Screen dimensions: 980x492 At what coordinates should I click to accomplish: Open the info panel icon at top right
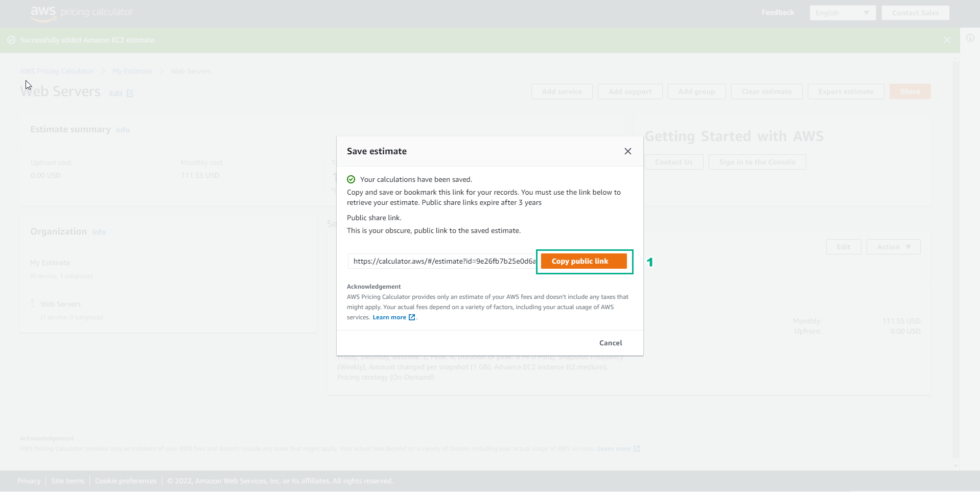(x=970, y=38)
